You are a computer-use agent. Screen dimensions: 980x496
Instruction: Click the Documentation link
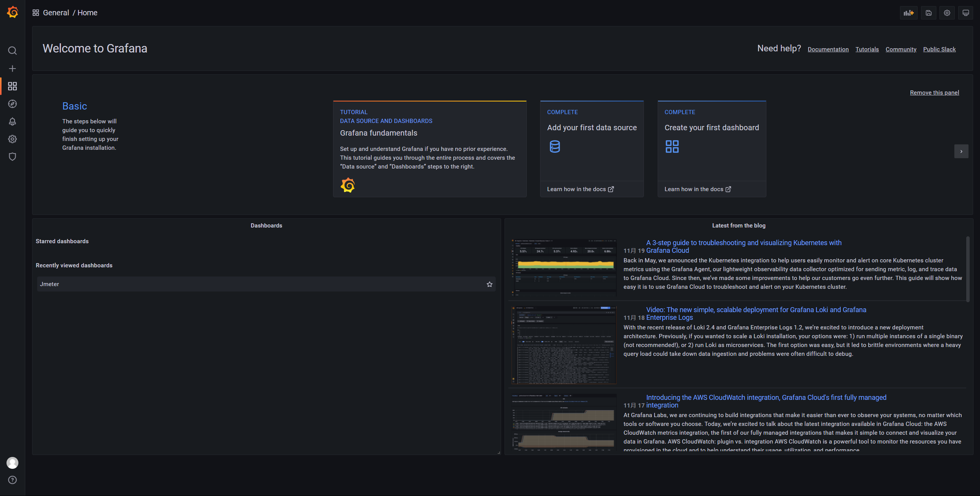click(828, 49)
